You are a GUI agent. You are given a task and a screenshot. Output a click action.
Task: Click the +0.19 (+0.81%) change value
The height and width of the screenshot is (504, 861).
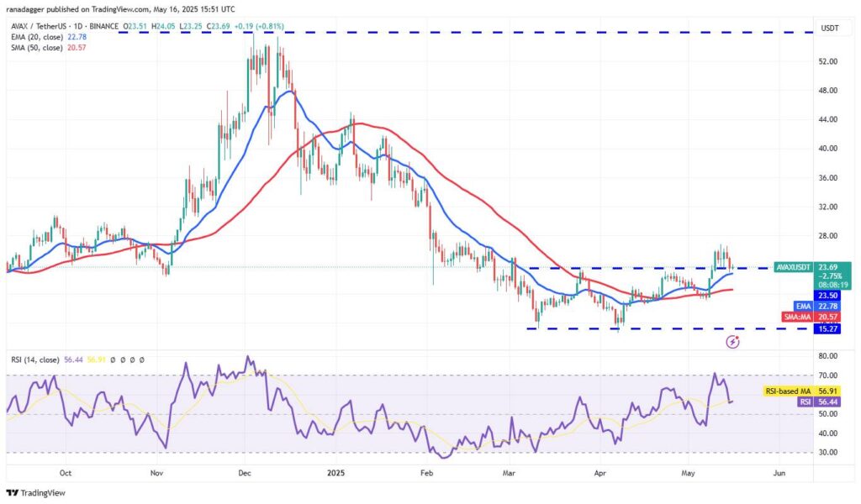259,26
